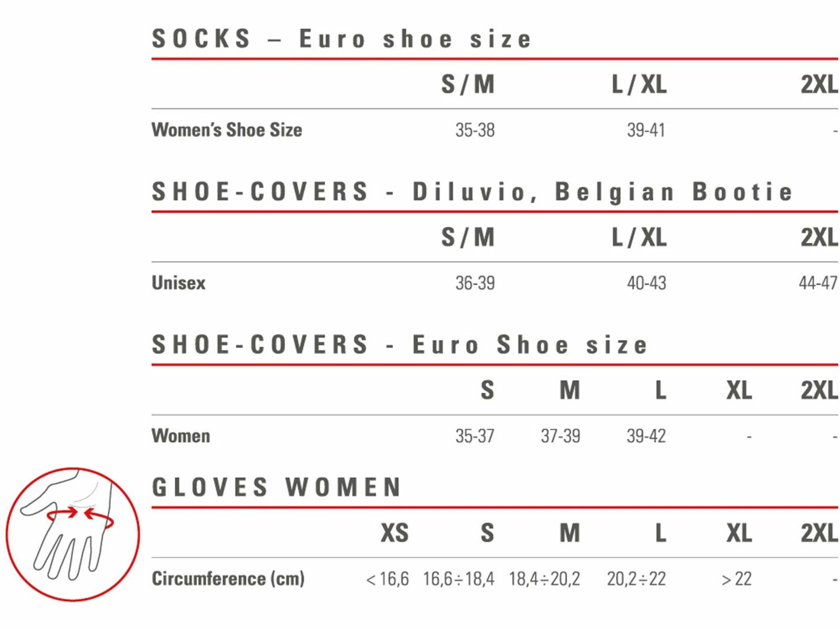Select the 39-42 women's shoe-cover size

click(646, 436)
